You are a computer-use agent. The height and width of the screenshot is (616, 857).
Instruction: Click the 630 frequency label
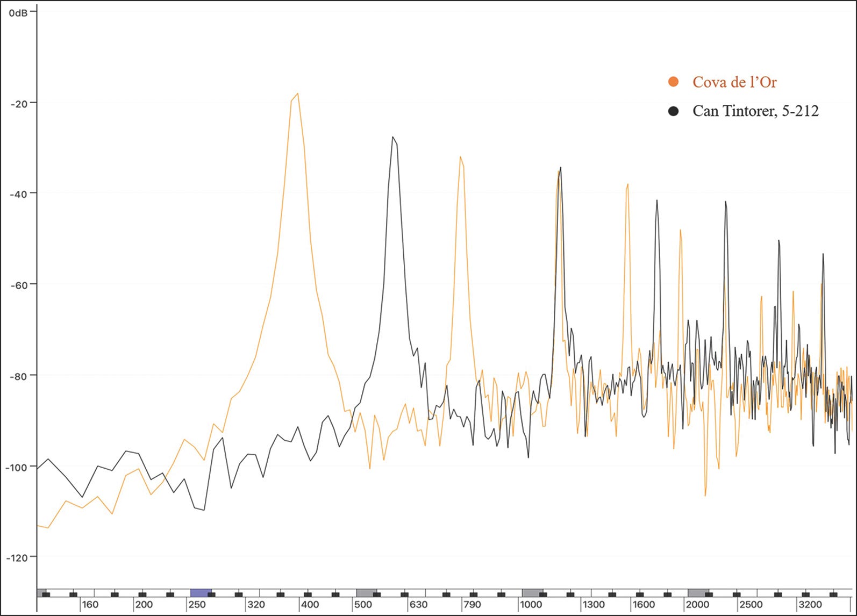coord(418,605)
